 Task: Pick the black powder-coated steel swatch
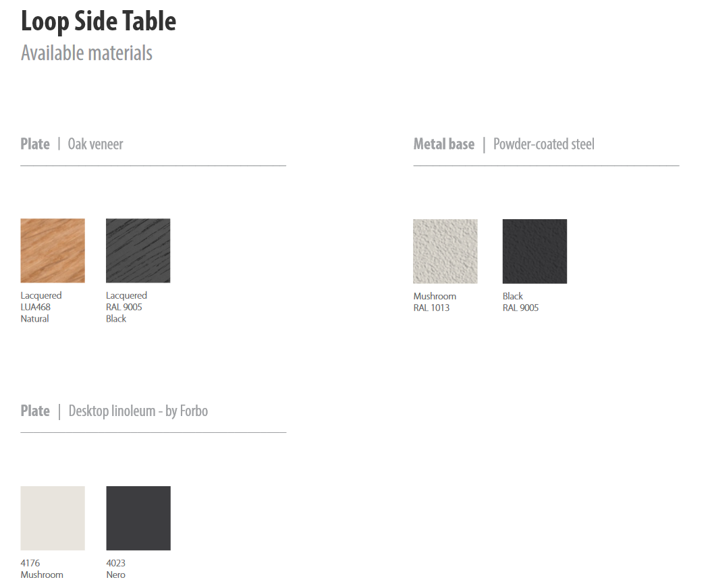pos(535,251)
